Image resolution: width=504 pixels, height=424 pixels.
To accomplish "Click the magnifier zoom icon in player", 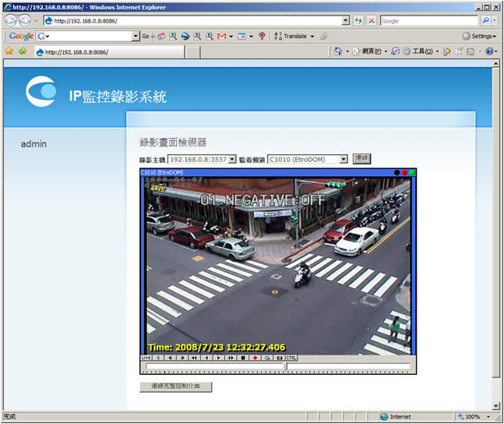I will click(x=267, y=358).
